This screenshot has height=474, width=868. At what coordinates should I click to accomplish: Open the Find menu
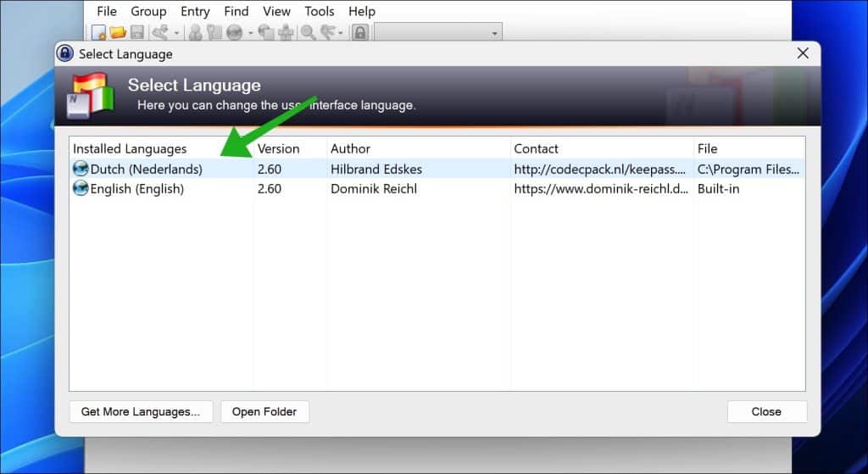(x=236, y=11)
